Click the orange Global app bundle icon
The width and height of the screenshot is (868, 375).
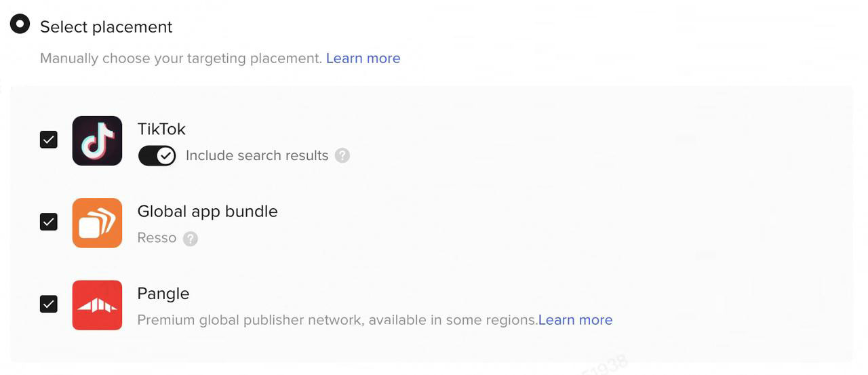[x=97, y=222]
